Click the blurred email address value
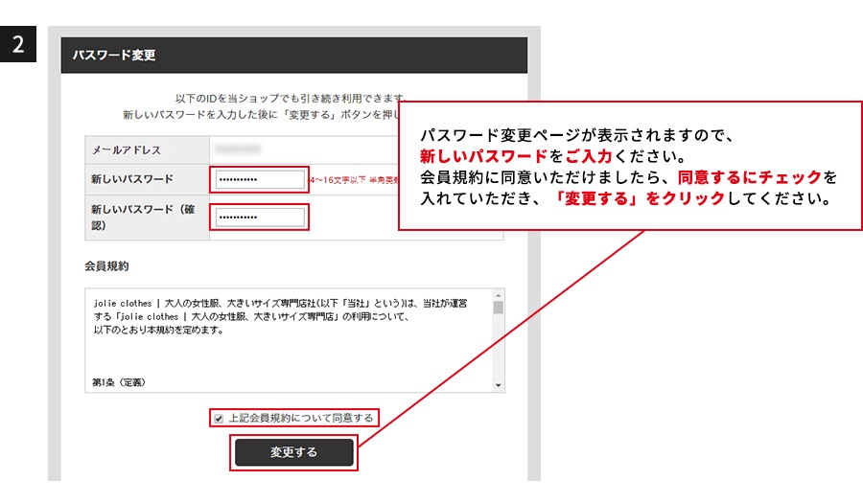The image size is (863, 504). click(239, 149)
